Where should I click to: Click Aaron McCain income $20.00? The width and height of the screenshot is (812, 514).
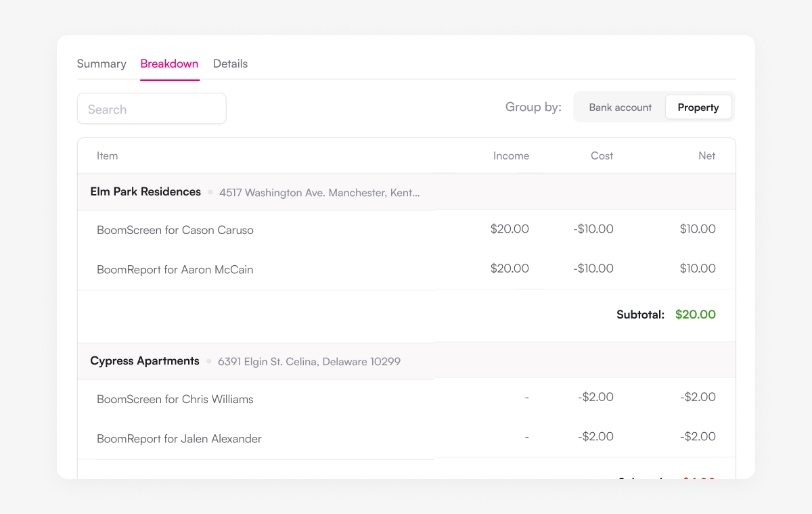pyautogui.click(x=510, y=268)
